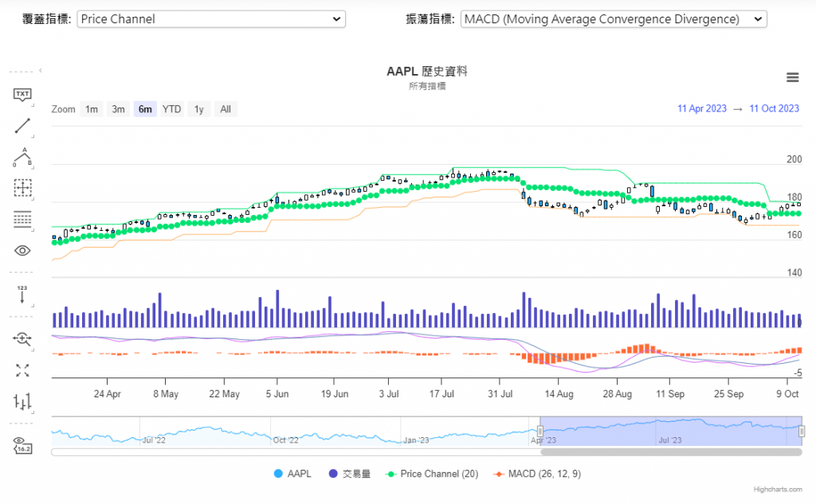Viewport: 816px width, 504px height.
Task: Change chart type candlestick series icon
Action: coord(22,401)
